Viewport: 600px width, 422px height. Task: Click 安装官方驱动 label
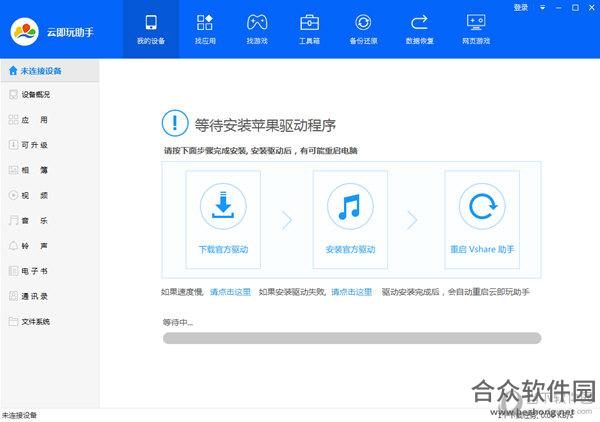tap(350, 249)
